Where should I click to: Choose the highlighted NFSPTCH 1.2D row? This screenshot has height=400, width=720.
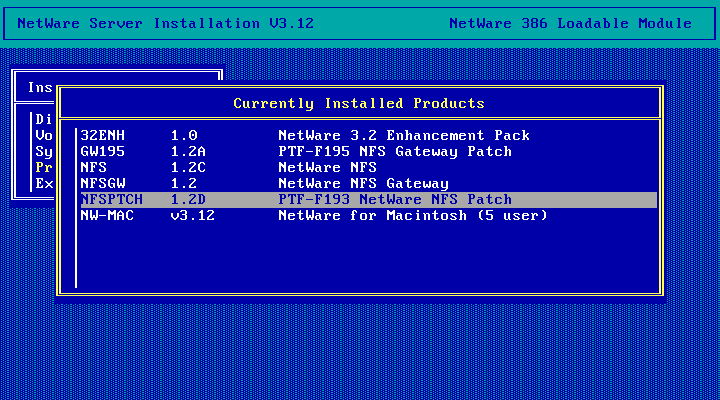point(368,200)
